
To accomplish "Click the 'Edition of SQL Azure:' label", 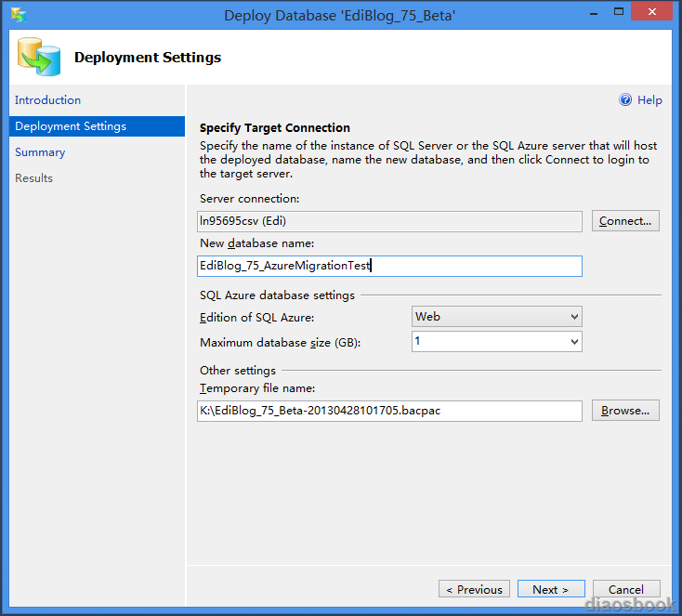I will (x=256, y=318).
